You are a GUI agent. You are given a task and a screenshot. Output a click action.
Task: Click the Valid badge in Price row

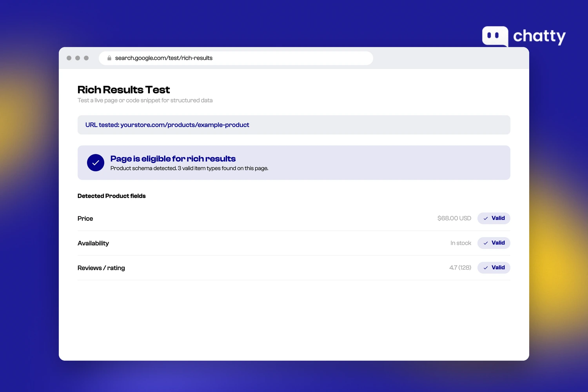tap(494, 218)
